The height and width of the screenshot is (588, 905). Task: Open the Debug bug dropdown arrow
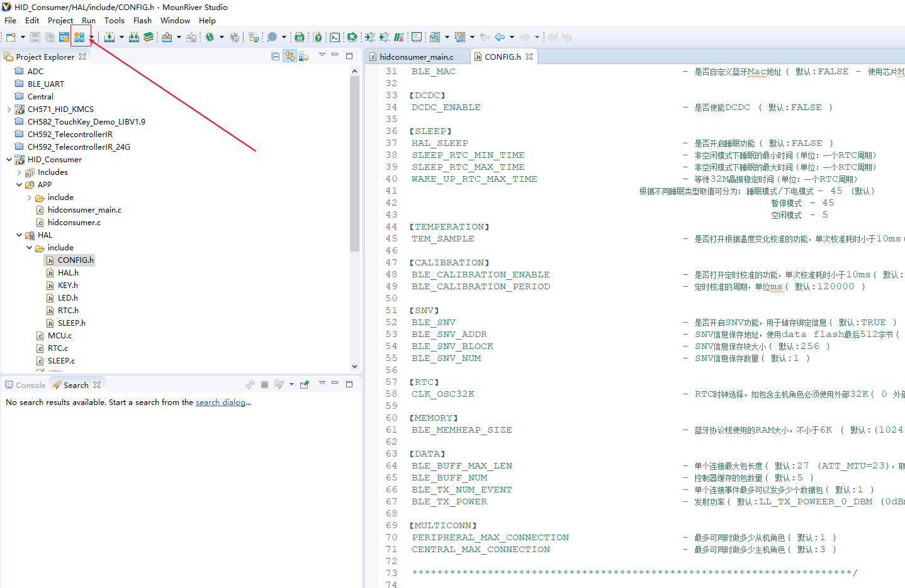tap(222, 37)
